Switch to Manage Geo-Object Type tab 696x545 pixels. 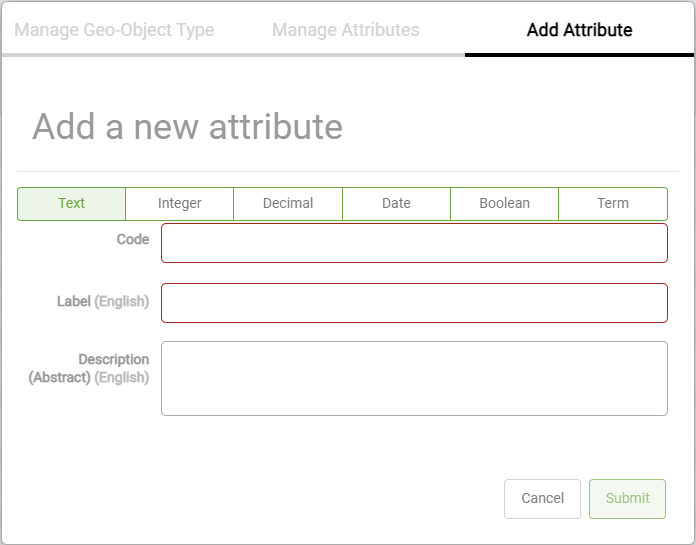(x=114, y=30)
